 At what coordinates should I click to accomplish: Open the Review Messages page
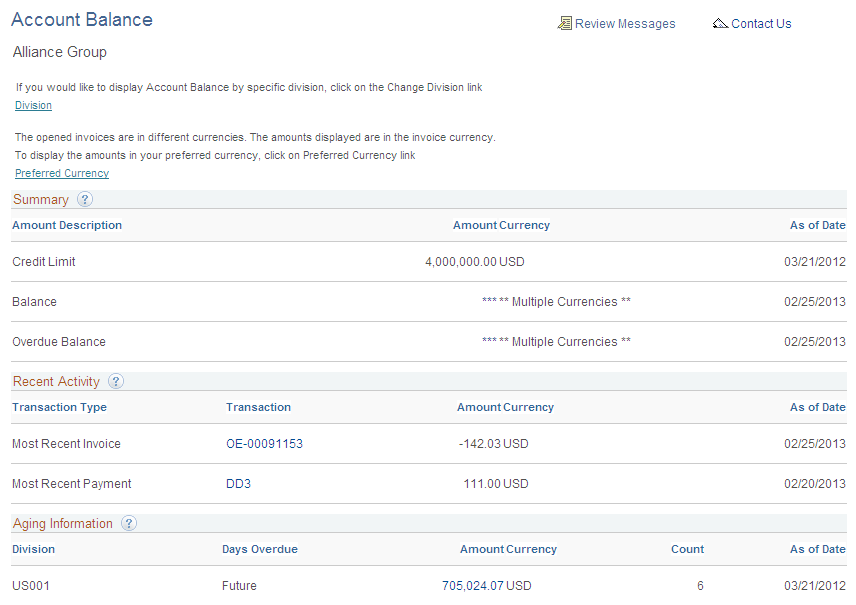point(623,23)
